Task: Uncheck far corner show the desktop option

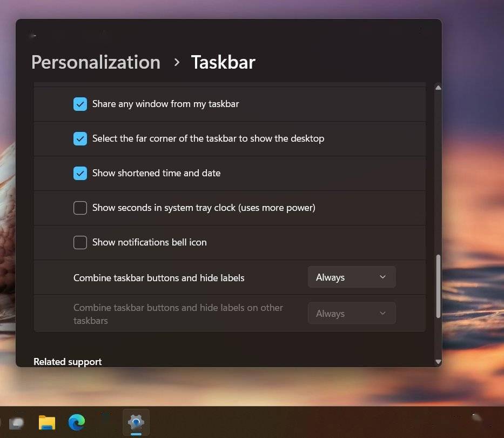Action: click(80, 139)
